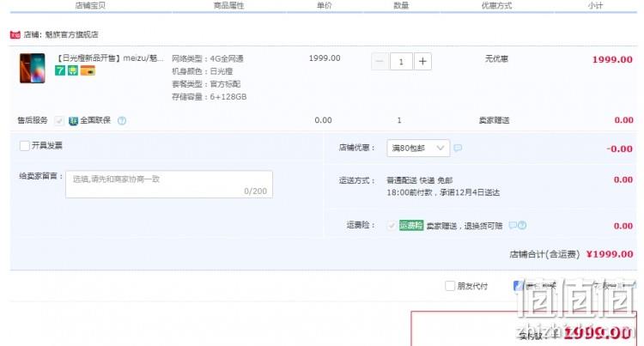Click into the 给卖家留言 message box

pos(169,185)
